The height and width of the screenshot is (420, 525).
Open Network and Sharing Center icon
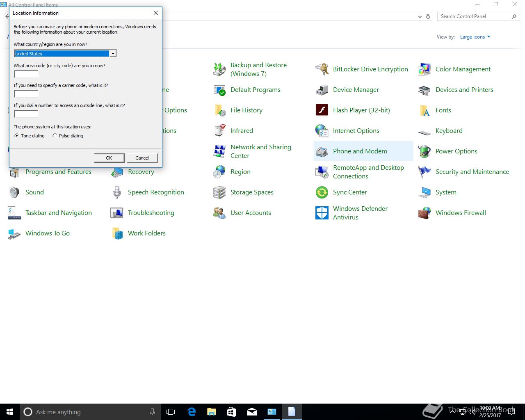(x=219, y=151)
